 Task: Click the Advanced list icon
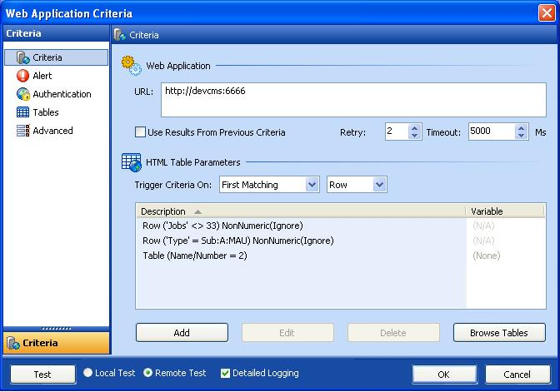click(x=22, y=131)
